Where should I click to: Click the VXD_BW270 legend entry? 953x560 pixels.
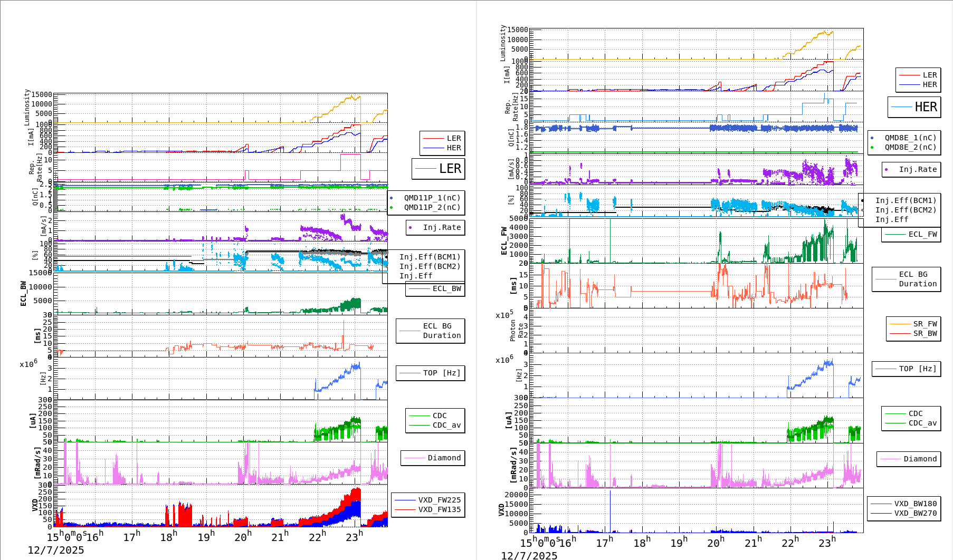[904, 514]
